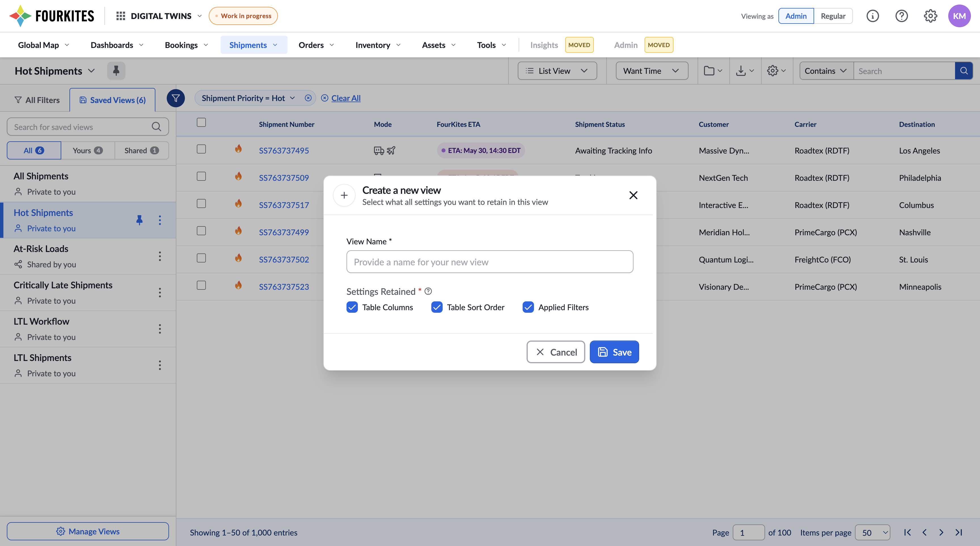The height and width of the screenshot is (546, 980).
Task: Open the help question mark icon
Action: pos(902,16)
